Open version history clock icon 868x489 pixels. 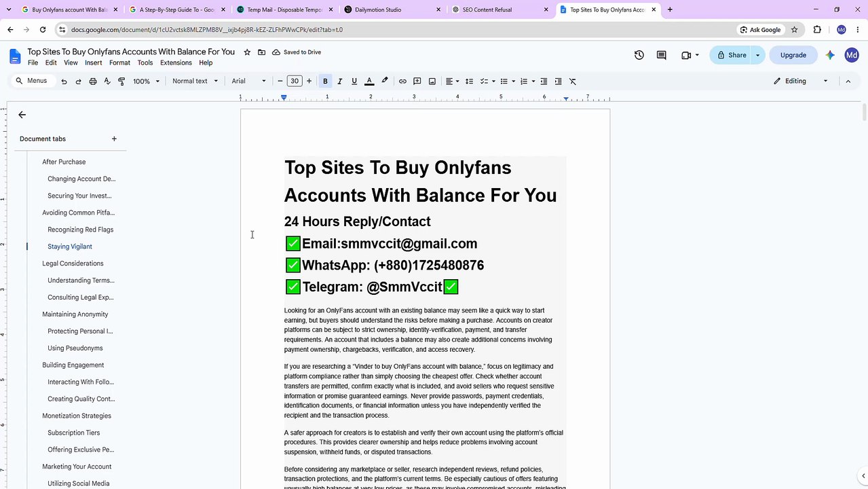[639, 55]
